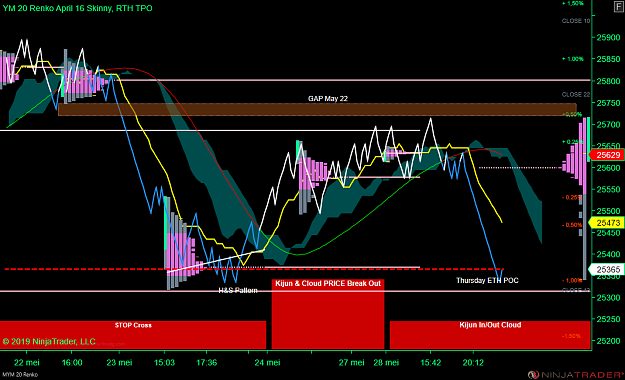Click the '16:00' time axis label

(x=72, y=362)
